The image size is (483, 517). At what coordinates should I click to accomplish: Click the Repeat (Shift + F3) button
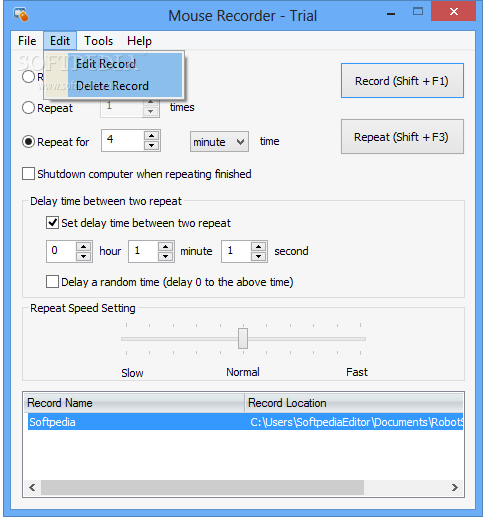[402, 137]
